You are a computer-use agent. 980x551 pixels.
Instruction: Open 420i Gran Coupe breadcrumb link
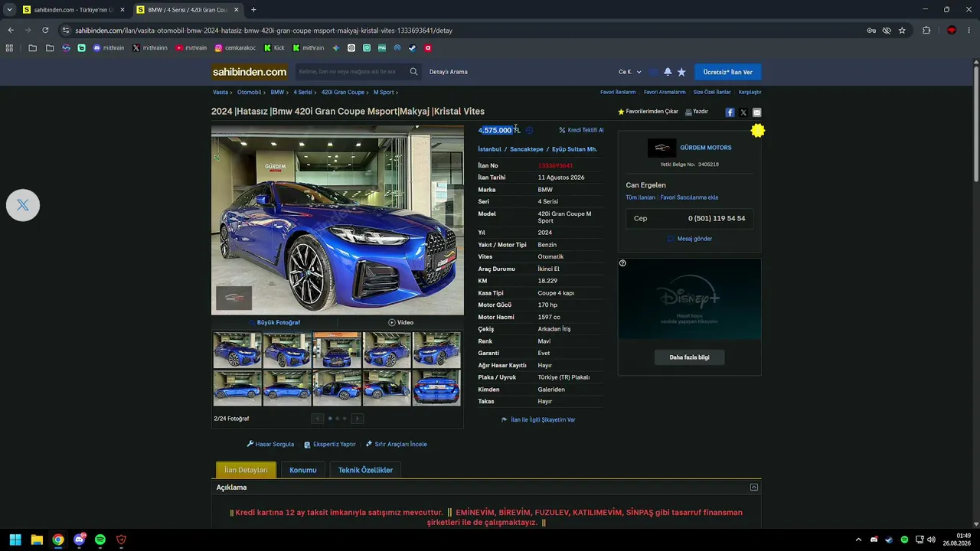coord(343,92)
